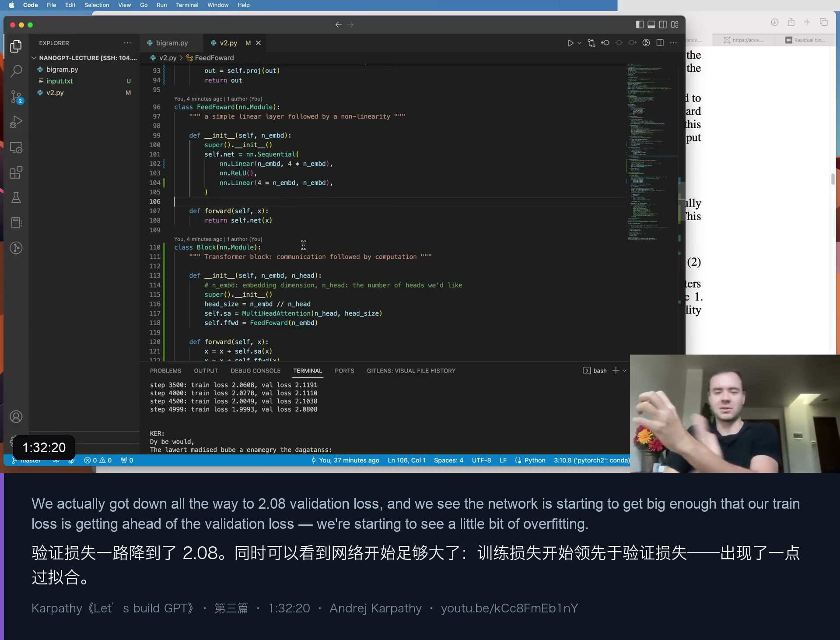Navigate back with the left arrow
This screenshot has height=640, width=840.
pyautogui.click(x=338, y=25)
